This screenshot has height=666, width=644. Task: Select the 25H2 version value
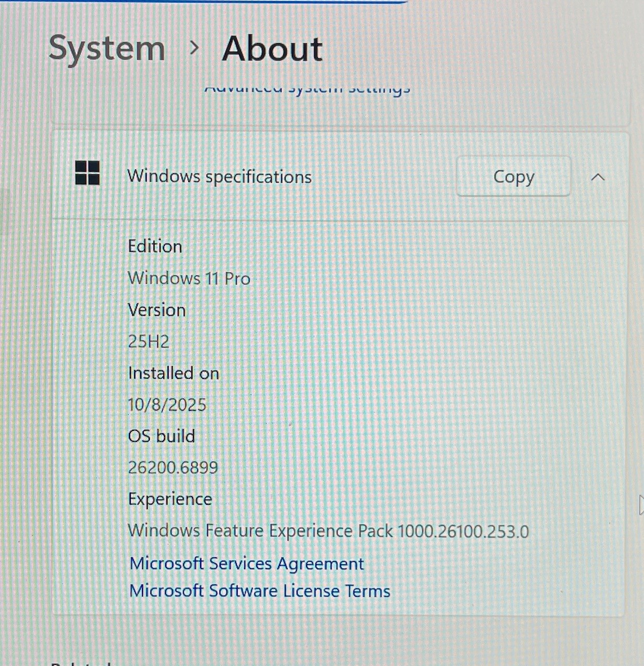[149, 342]
